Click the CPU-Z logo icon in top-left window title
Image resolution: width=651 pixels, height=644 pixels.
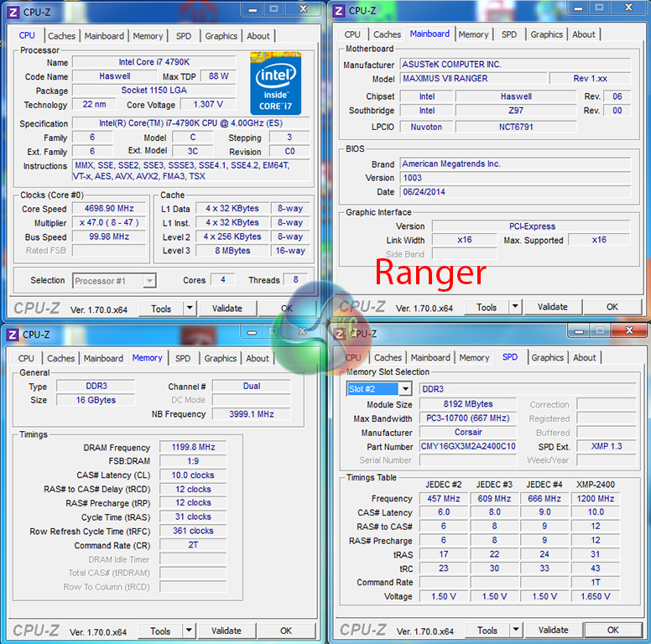[x=13, y=12]
